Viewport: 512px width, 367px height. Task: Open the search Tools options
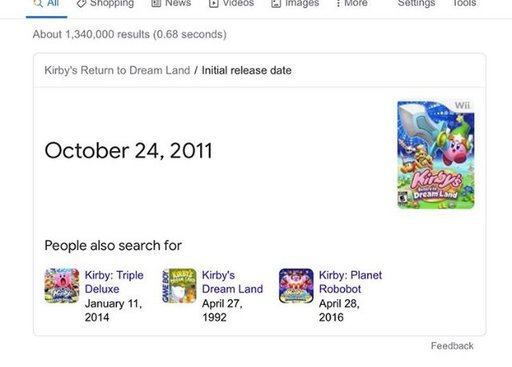[464, 4]
